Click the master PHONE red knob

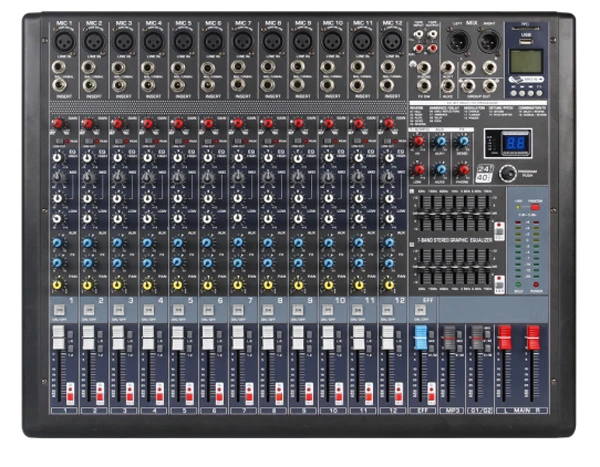coord(463,169)
